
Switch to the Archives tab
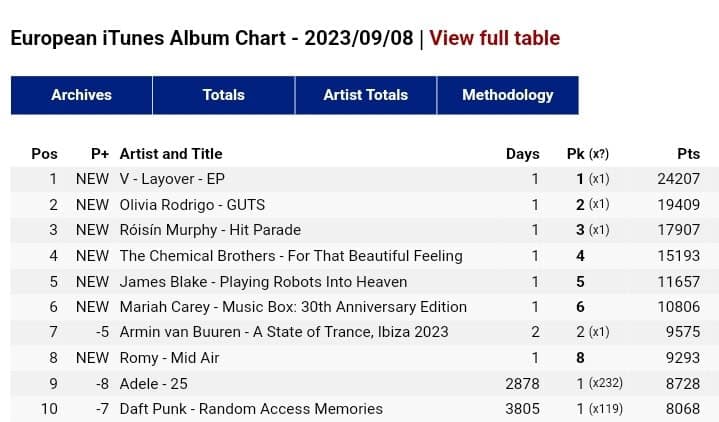[x=81, y=95]
